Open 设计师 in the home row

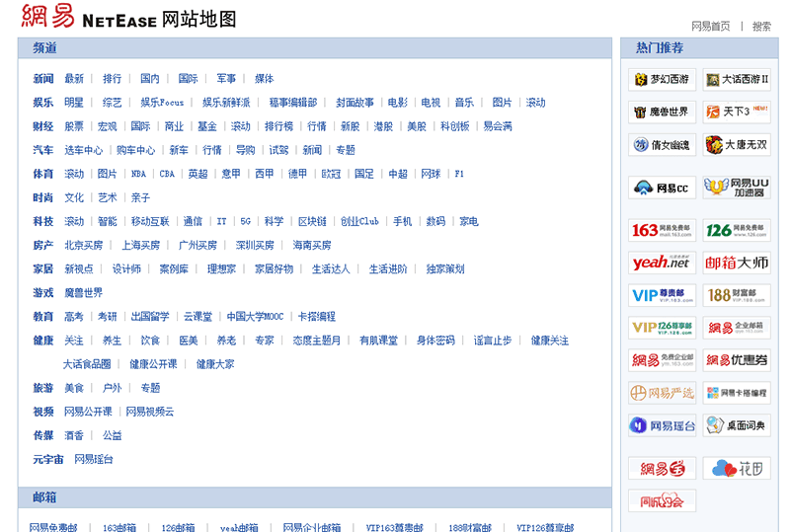click(126, 269)
